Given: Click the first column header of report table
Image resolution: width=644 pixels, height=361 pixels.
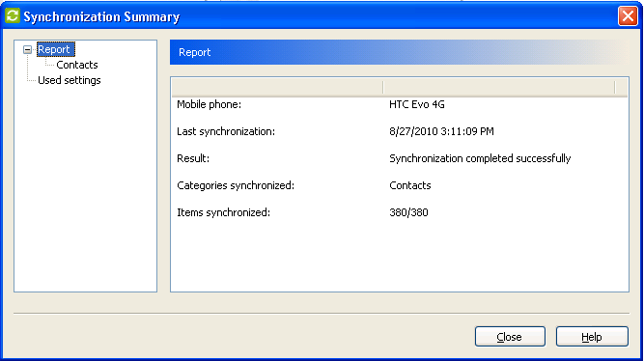Looking at the screenshot, I should coord(277,87).
